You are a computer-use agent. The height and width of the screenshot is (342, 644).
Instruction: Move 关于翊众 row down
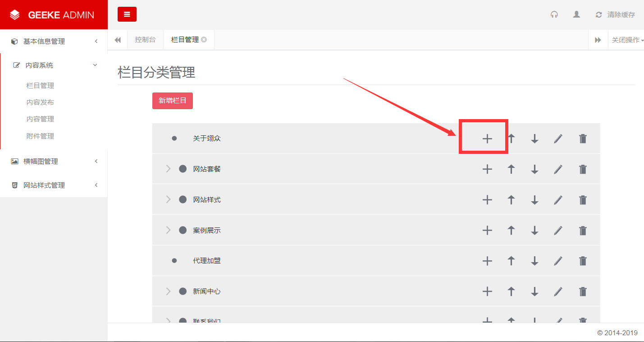coord(534,139)
